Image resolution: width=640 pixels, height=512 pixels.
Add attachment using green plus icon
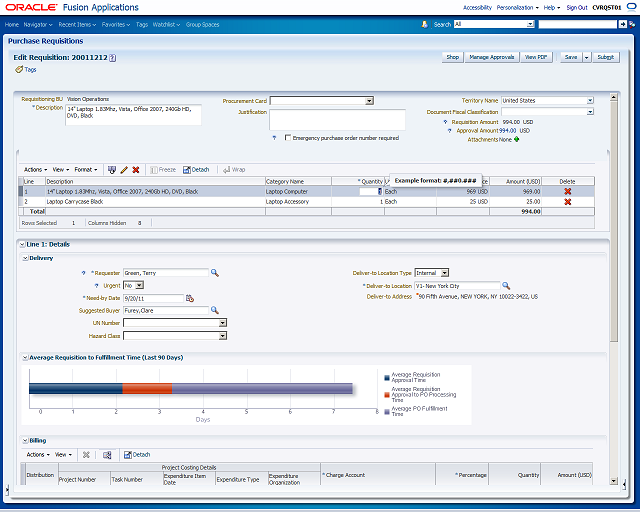[x=517, y=140]
